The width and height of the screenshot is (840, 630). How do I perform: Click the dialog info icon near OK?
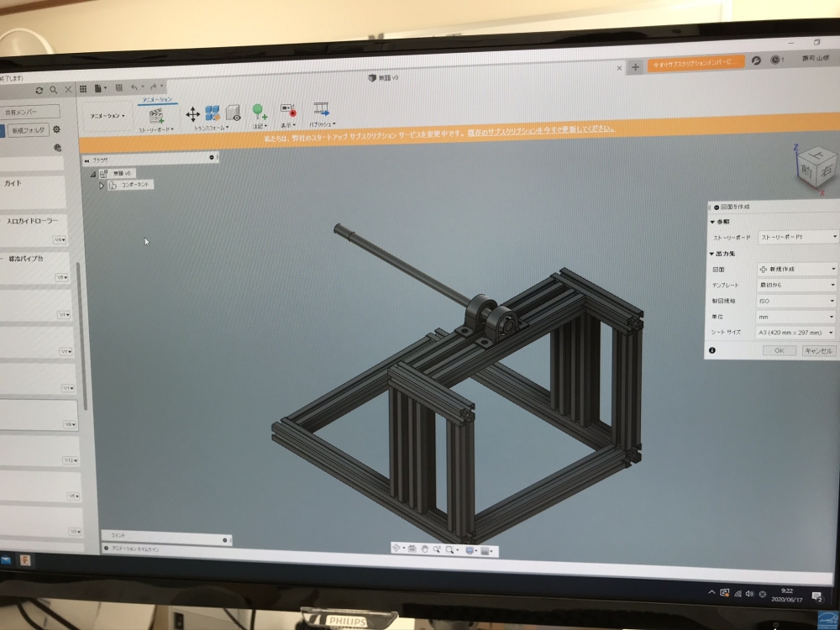tap(712, 349)
